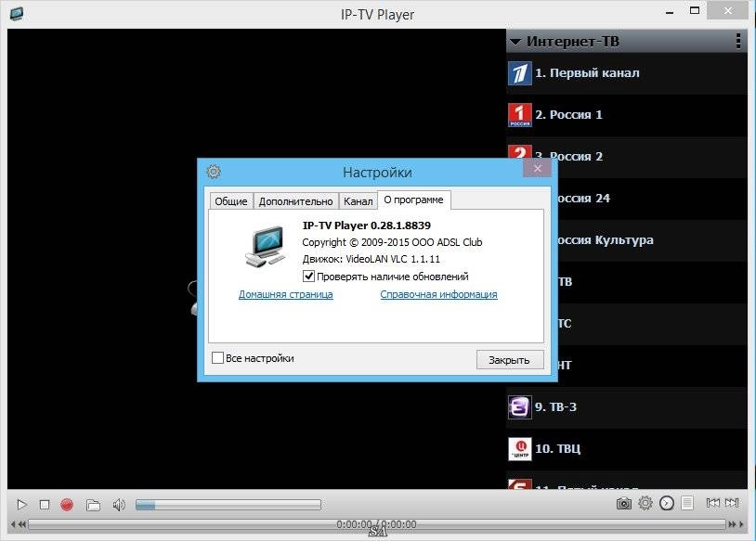Screen dimensions: 756x541
Task: Click the computer monitor program icon
Action: click(266, 247)
